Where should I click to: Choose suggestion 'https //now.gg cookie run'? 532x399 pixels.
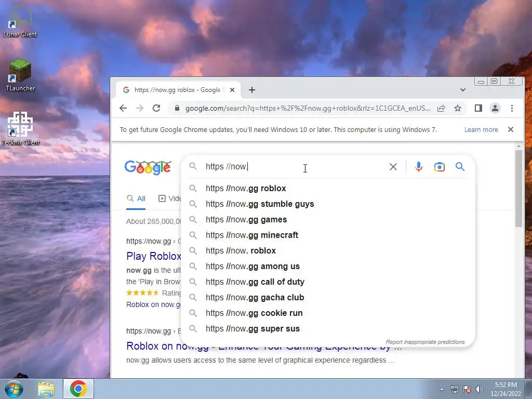(x=328, y=313)
